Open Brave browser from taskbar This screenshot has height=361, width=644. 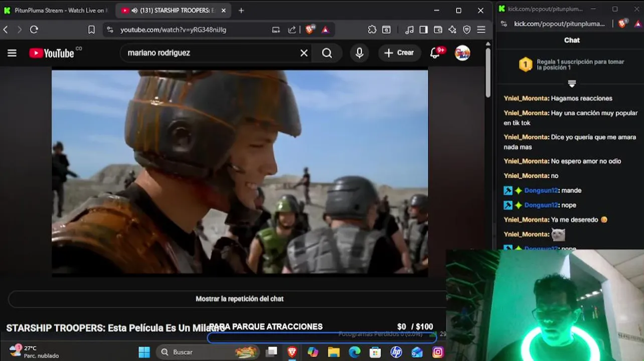(292, 352)
